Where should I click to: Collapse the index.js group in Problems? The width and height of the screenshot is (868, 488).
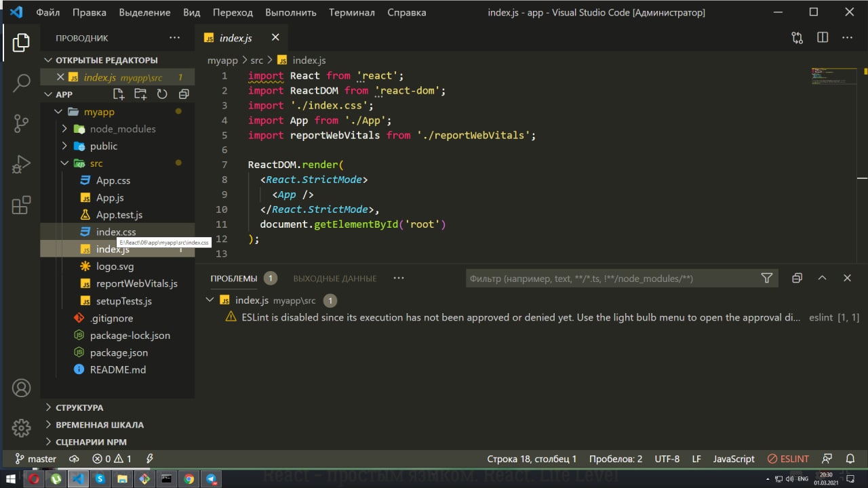click(210, 300)
